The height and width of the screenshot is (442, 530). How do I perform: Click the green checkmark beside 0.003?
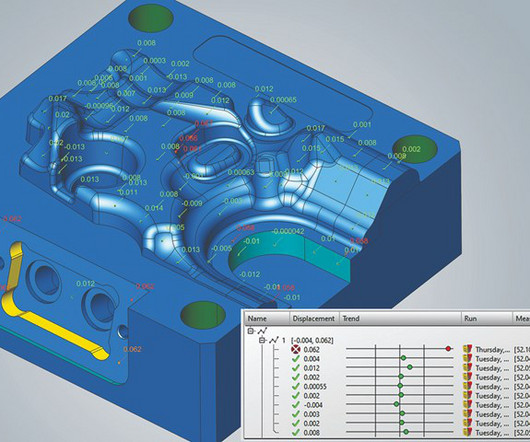[x=296, y=414]
